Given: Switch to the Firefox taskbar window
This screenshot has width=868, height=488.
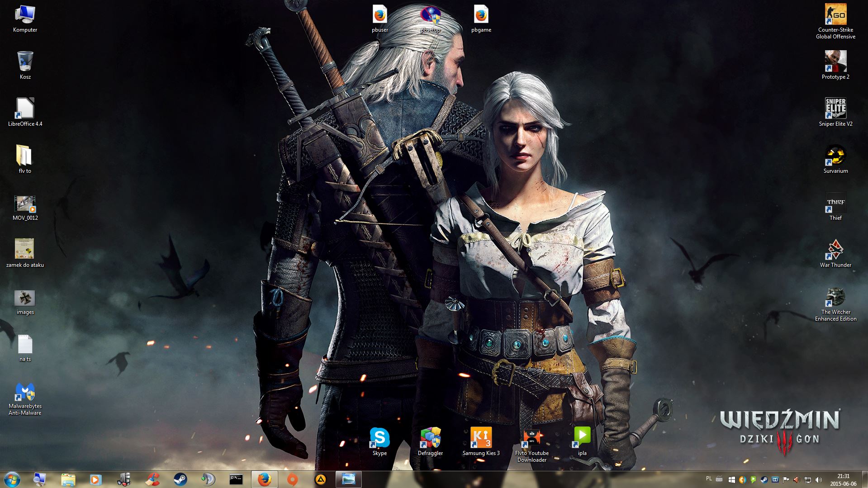Looking at the screenshot, I should [264, 479].
